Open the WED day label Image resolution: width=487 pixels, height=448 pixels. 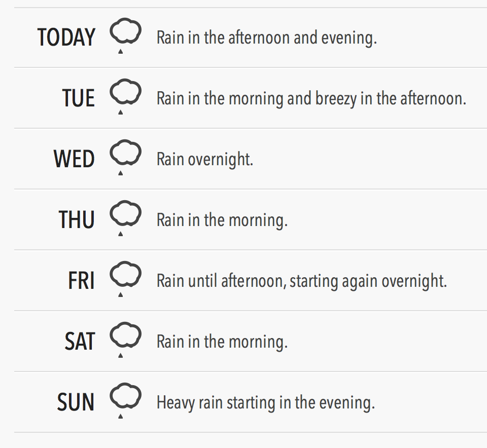(x=74, y=159)
